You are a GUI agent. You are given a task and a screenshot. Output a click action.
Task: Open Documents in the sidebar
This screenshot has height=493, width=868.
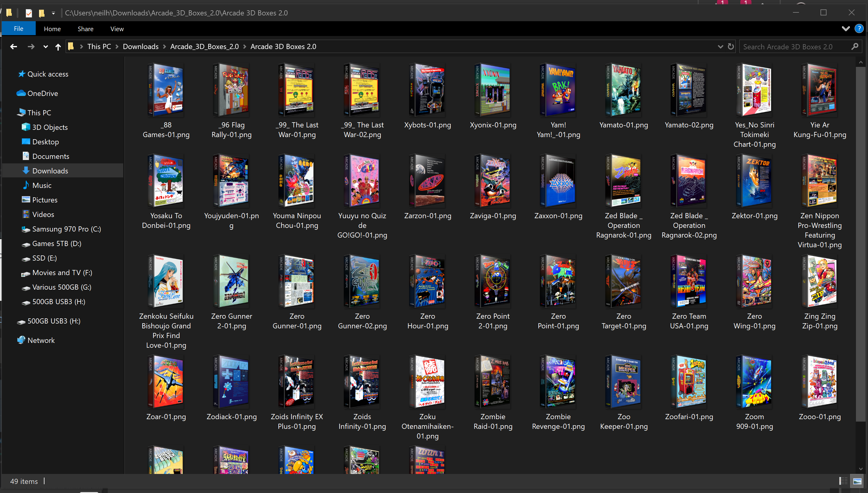tap(45, 156)
